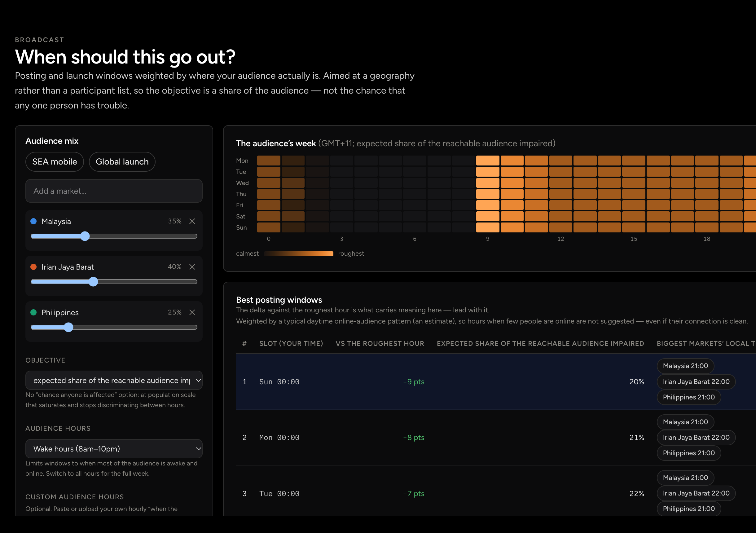Screen dimensions: 756x533
Task: Select the Sun 00:00 posting window row
Action: pos(496,382)
